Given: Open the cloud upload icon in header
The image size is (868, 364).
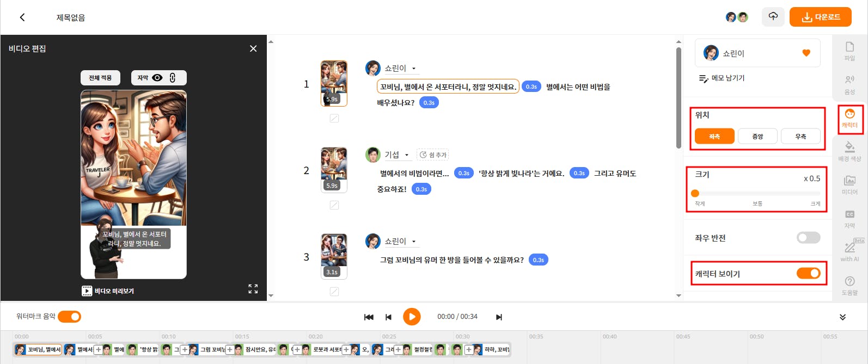Looking at the screenshot, I should [x=773, y=17].
